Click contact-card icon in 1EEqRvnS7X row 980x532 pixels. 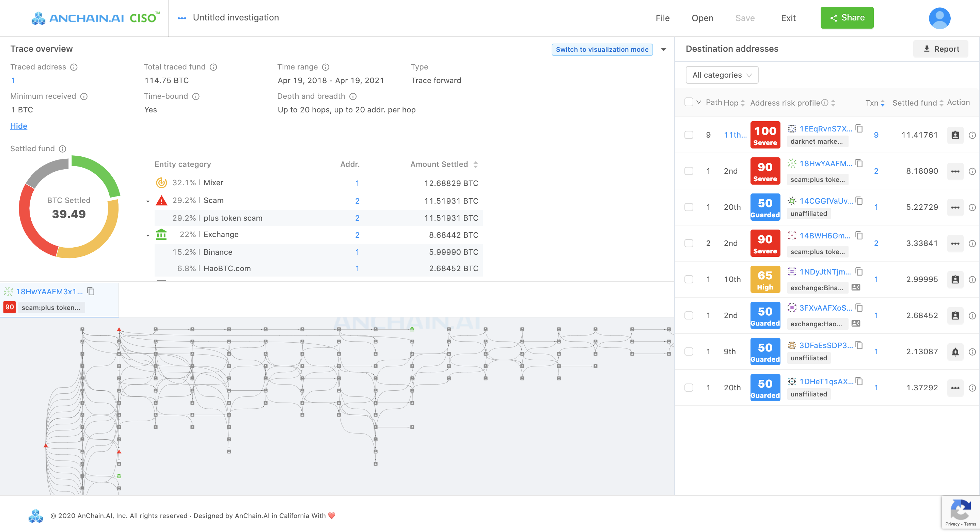pos(955,135)
